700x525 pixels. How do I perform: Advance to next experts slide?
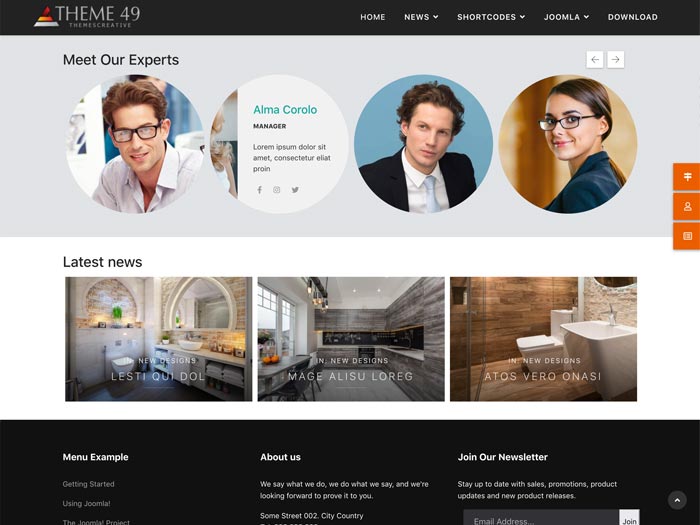[616, 60]
